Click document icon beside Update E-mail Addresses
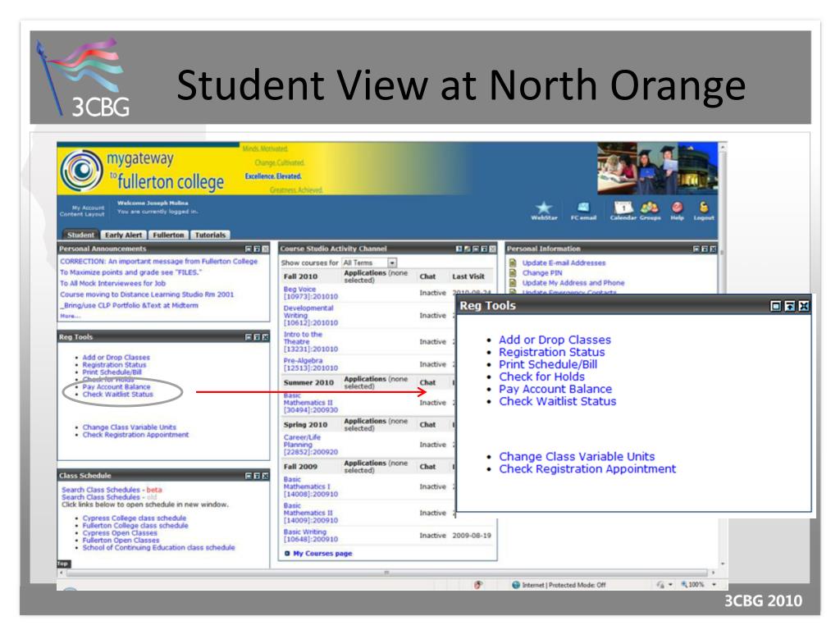The width and height of the screenshot is (840, 630). pos(513,262)
